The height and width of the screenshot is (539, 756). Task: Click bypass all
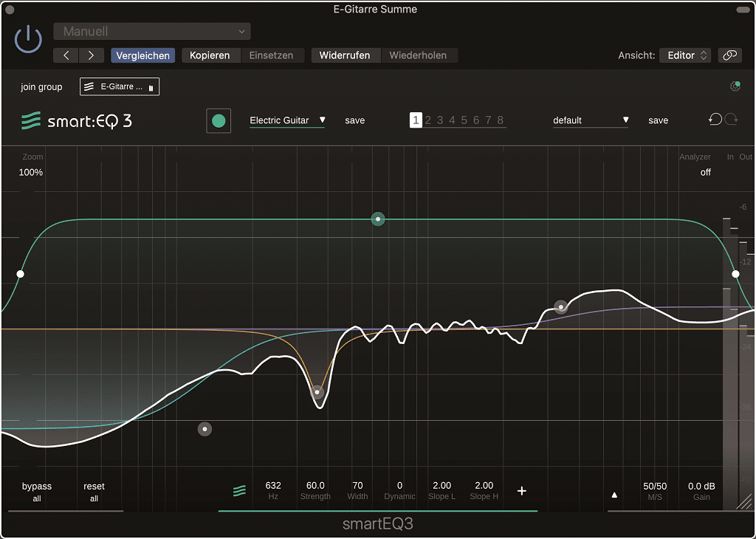pyautogui.click(x=37, y=492)
